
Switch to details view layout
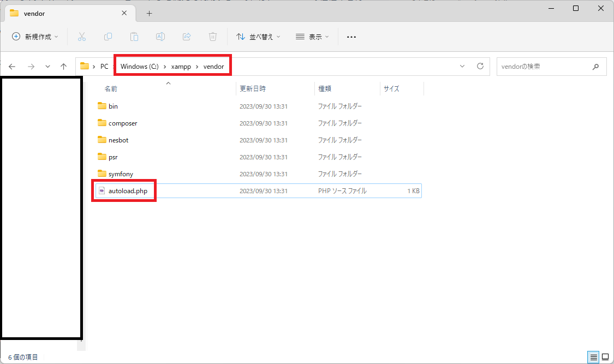click(593, 357)
